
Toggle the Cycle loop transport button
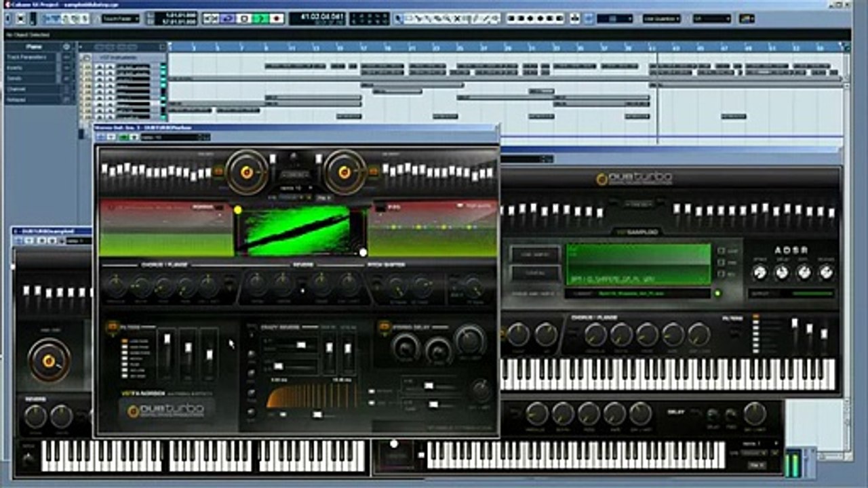(x=229, y=18)
